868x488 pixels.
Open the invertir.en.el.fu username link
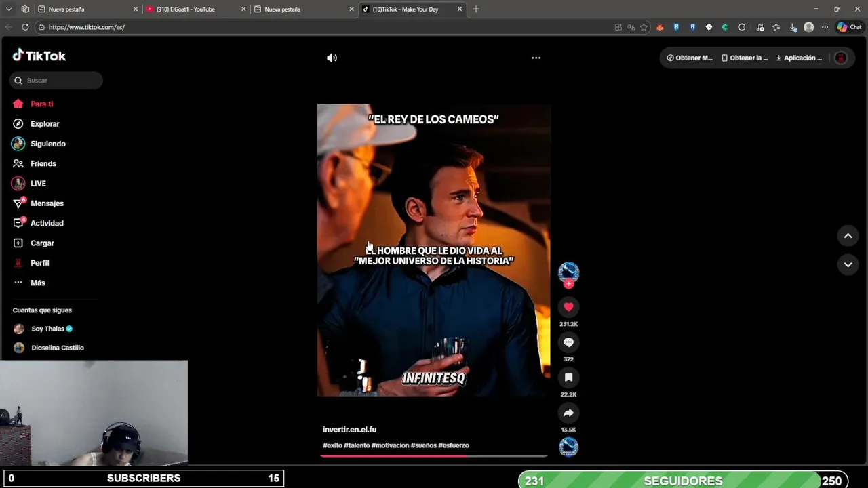point(349,430)
